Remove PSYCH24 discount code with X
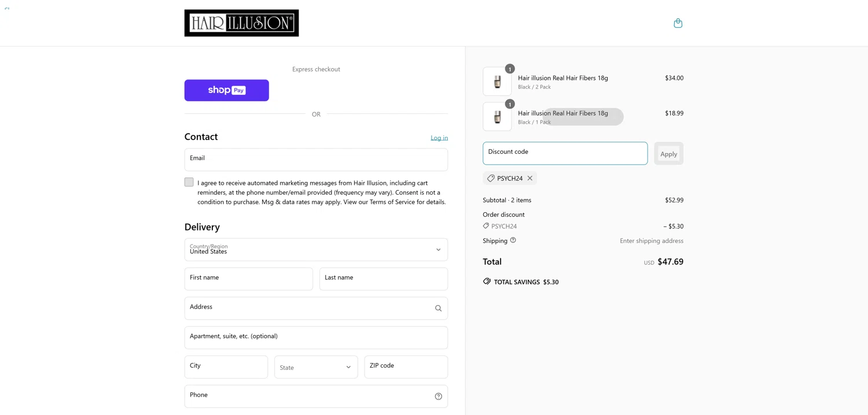 click(529, 178)
